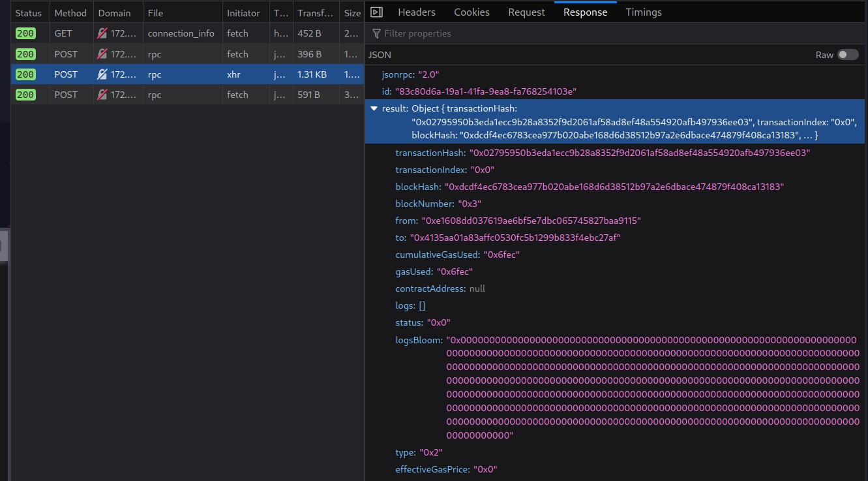Viewport: 868px width, 481px height.
Task: Click the insecure icon on the first POST row
Action: tap(101, 54)
